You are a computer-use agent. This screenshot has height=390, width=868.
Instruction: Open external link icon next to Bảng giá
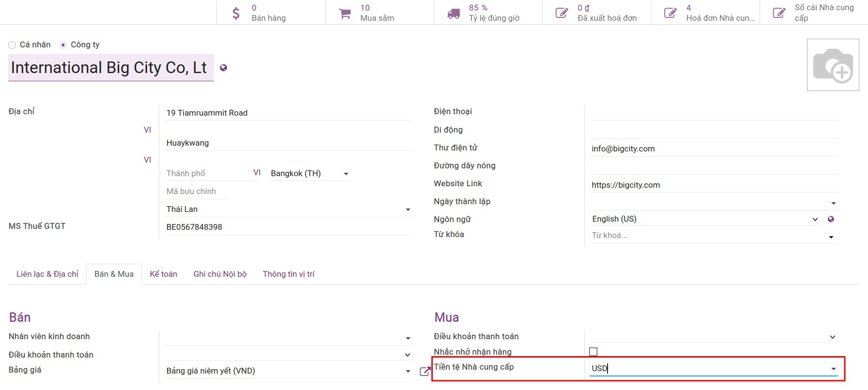pyautogui.click(x=425, y=371)
